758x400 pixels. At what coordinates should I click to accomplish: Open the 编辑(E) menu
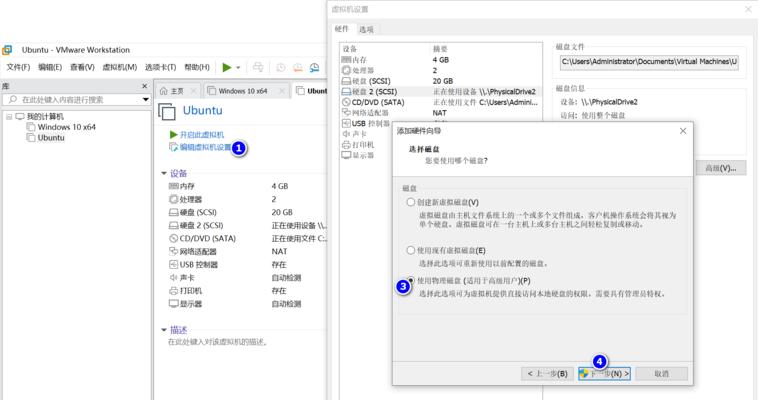[50, 67]
